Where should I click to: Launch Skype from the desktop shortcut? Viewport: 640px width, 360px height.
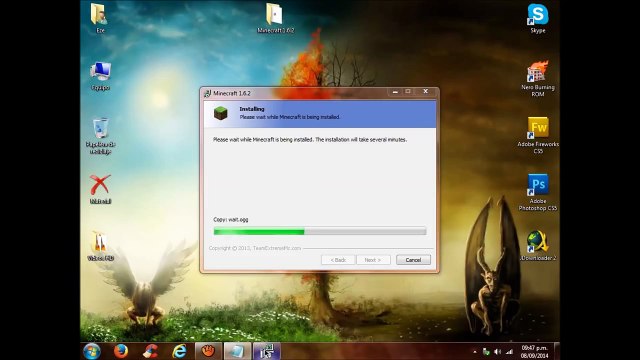pyautogui.click(x=538, y=18)
